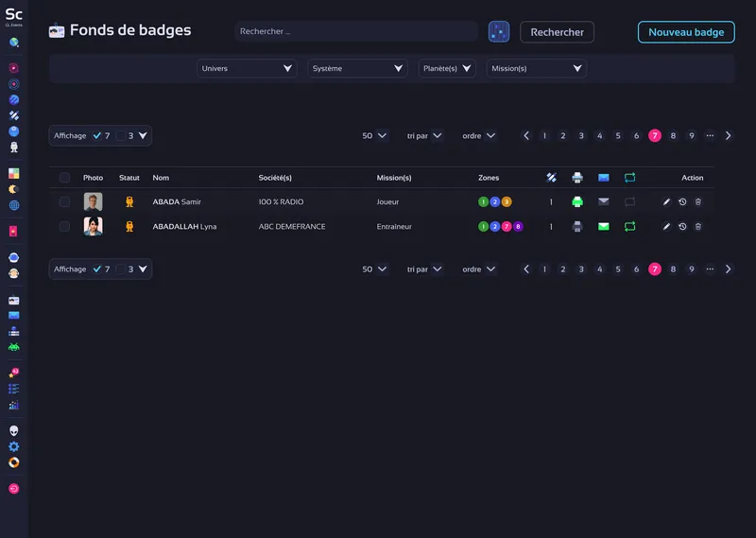Go to page 3 in the bottom pagination
This screenshot has width=756, height=538.
[x=581, y=269]
